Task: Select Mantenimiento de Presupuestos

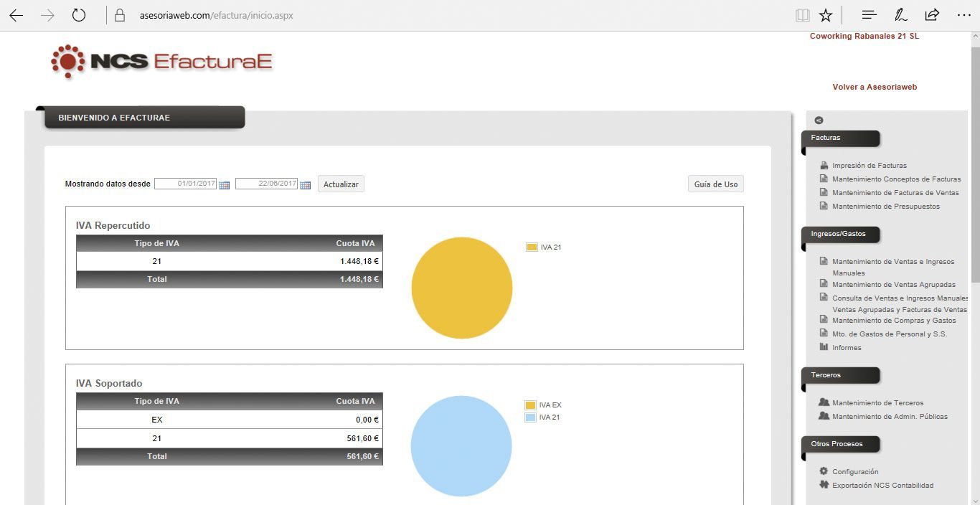Action: click(885, 207)
